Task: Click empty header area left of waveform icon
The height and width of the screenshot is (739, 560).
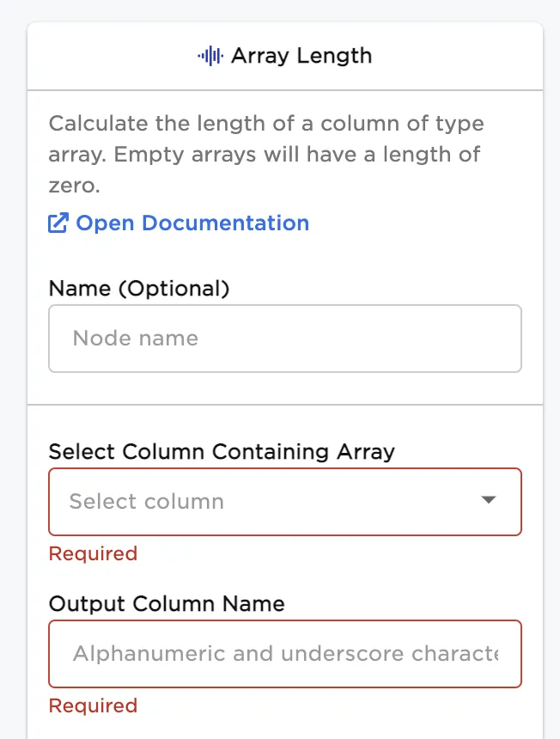Action: [112, 57]
